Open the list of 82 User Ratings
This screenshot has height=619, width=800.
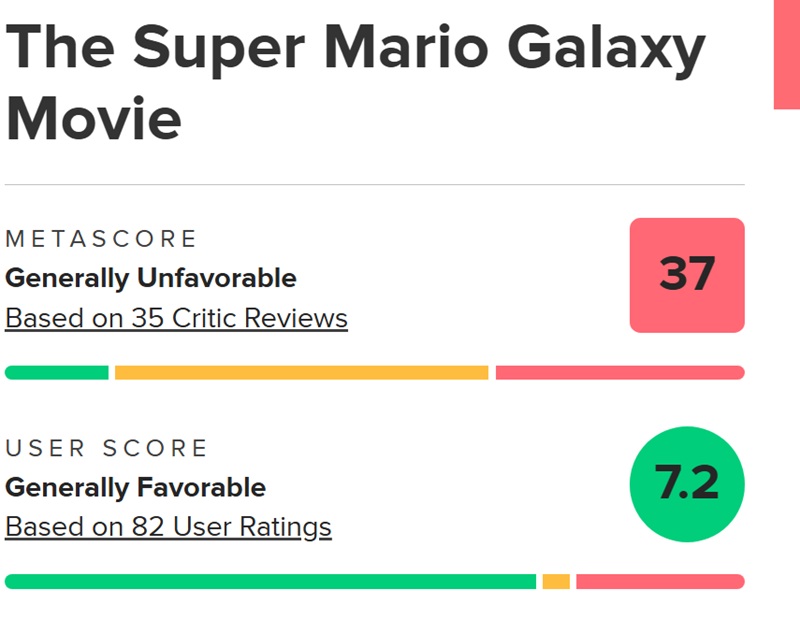(x=166, y=527)
